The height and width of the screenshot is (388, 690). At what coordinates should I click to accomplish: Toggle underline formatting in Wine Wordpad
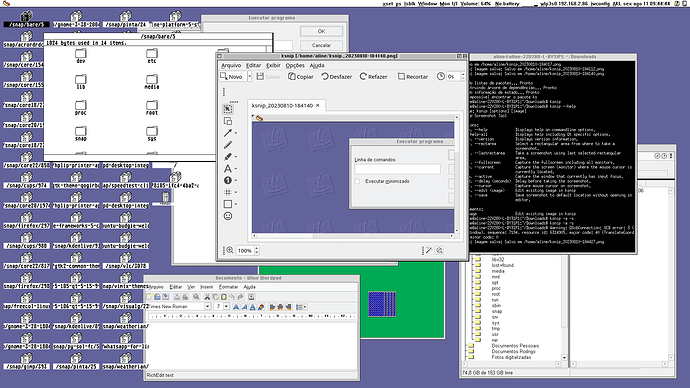253,307
